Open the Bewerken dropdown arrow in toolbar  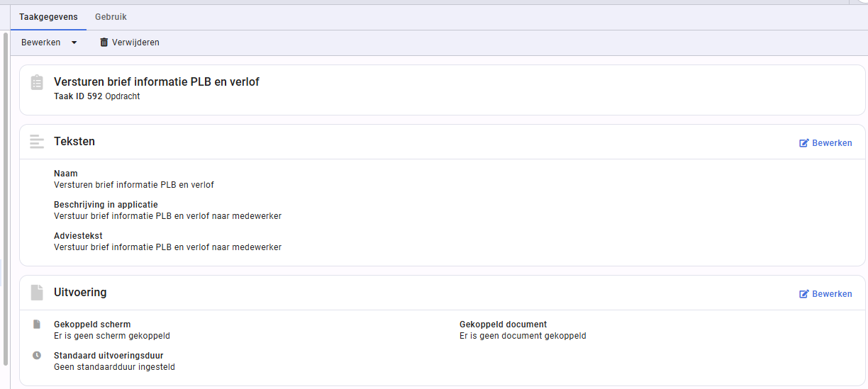[74, 43]
